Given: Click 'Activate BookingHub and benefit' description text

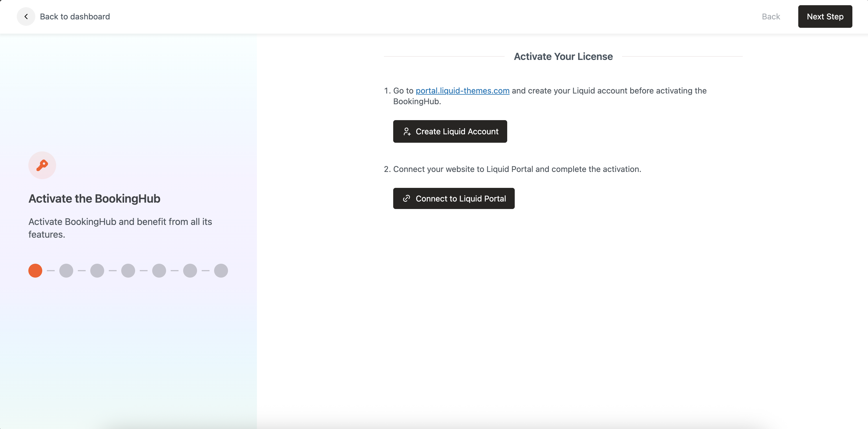Looking at the screenshot, I should coord(120,228).
